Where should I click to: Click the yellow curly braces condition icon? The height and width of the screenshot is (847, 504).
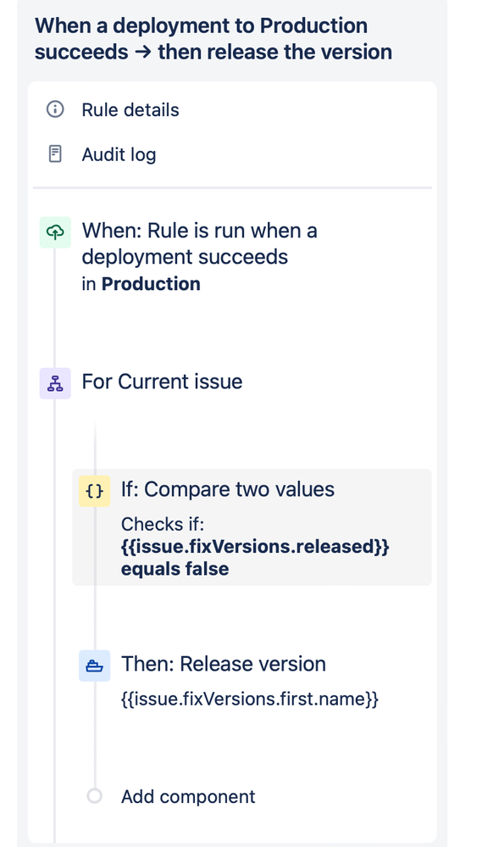[94, 491]
